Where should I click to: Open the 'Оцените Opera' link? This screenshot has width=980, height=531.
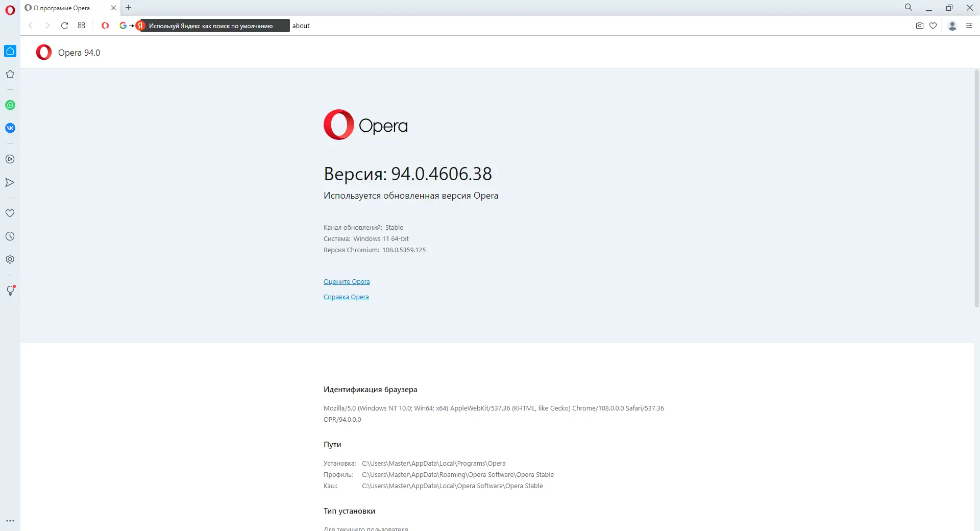pos(347,282)
